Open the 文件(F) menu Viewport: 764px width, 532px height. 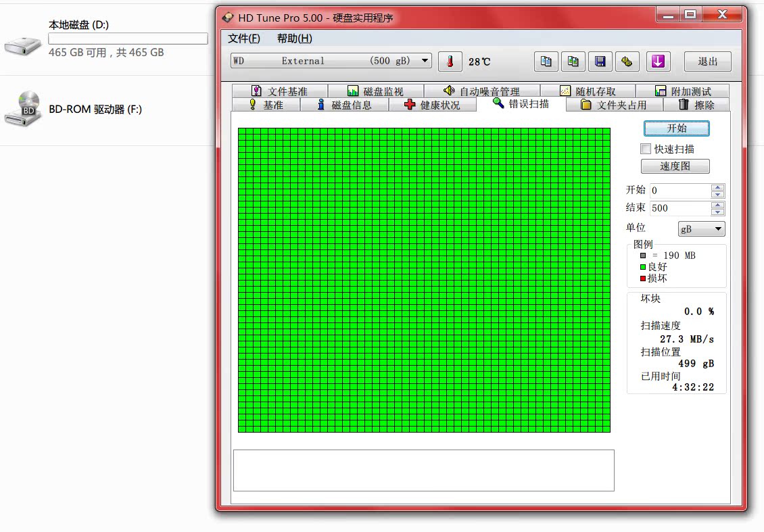coord(244,39)
